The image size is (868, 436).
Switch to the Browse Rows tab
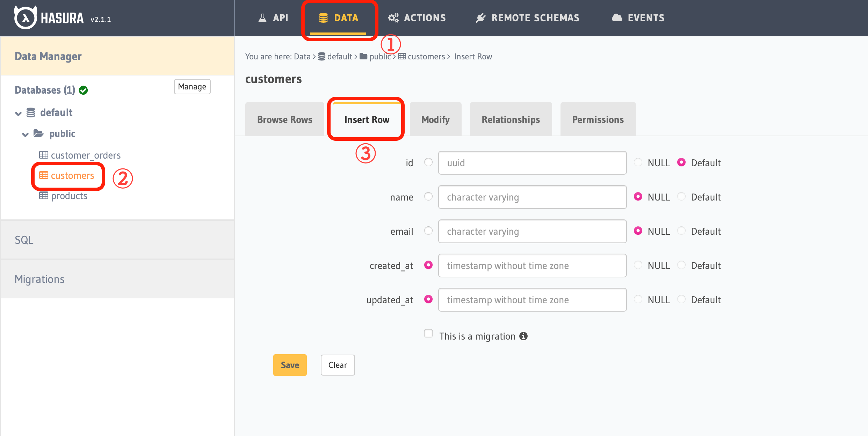[x=284, y=119]
